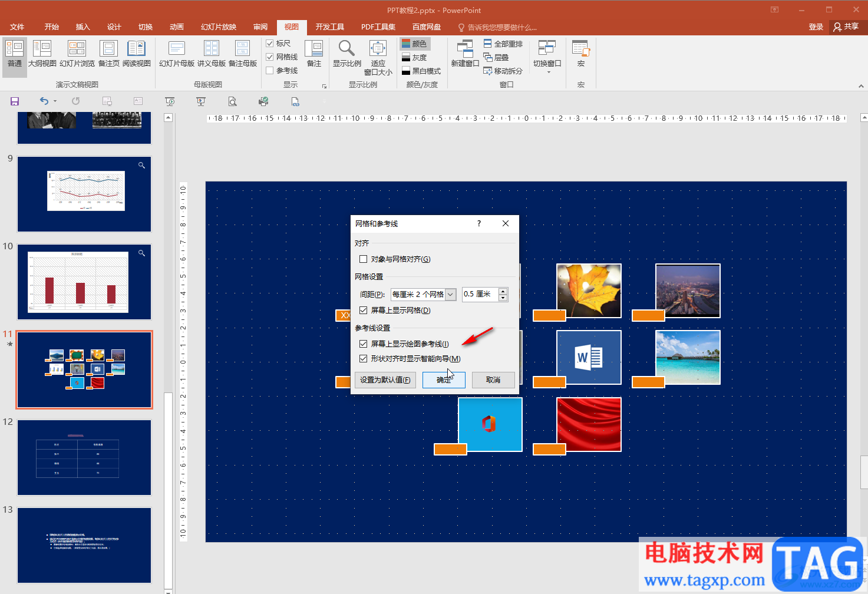Open the Slide Show (幻灯片放映) tab
The height and width of the screenshot is (594, 868).
tap(219, 27)
